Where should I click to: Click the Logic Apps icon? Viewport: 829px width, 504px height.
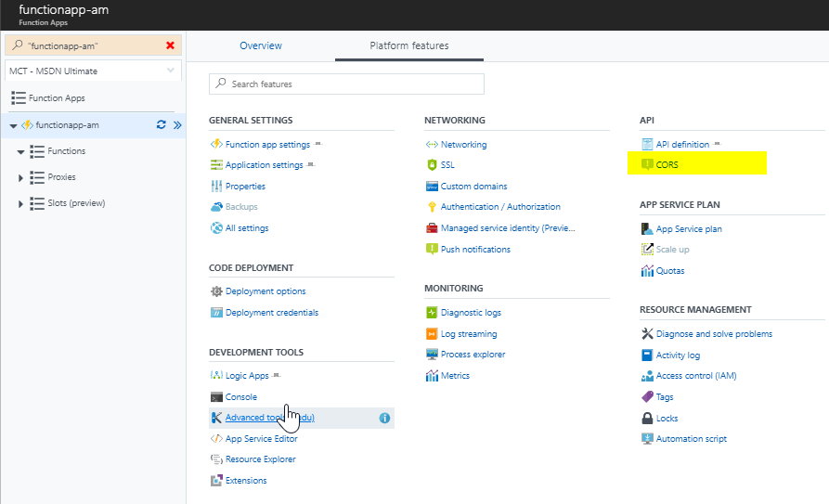[x=216, y=376]
